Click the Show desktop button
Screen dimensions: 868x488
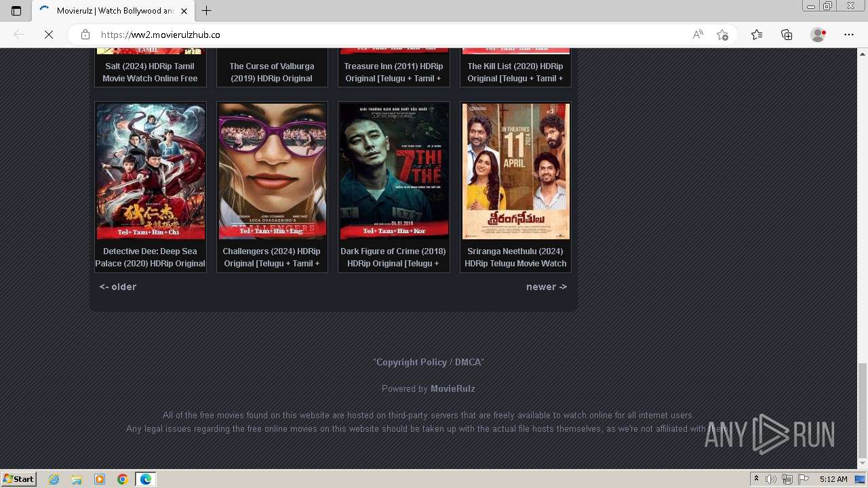pyautogui.click(x=860, y=479)
